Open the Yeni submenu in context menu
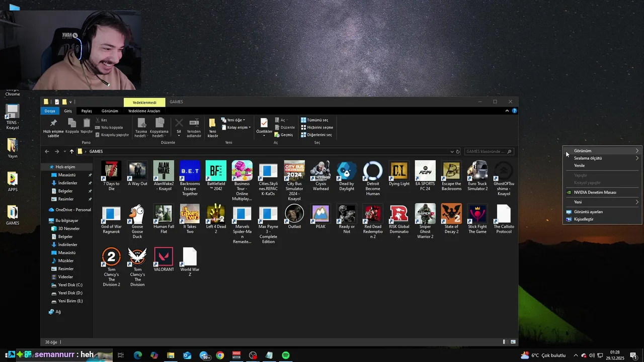The width and height of the screenshot is (644, 362). [x=602, y=202]
